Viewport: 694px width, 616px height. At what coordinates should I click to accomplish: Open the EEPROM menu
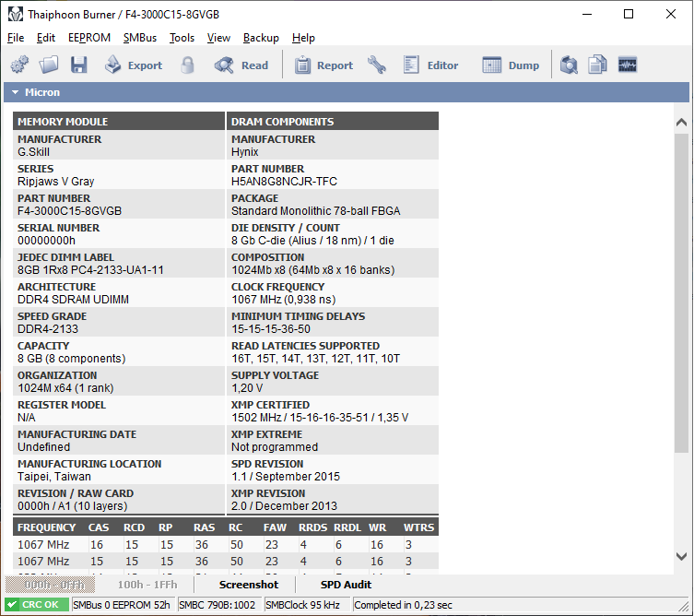pos(89,38)
